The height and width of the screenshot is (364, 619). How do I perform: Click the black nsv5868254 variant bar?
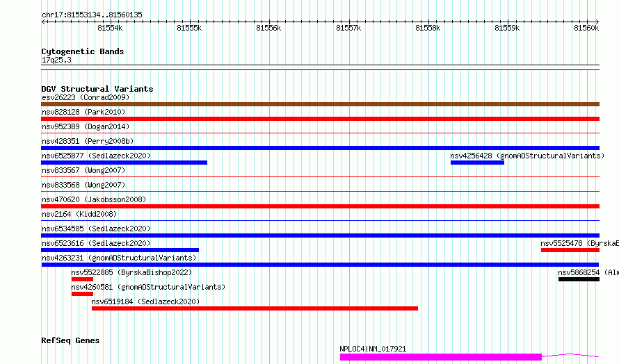[x=579, y=279]
